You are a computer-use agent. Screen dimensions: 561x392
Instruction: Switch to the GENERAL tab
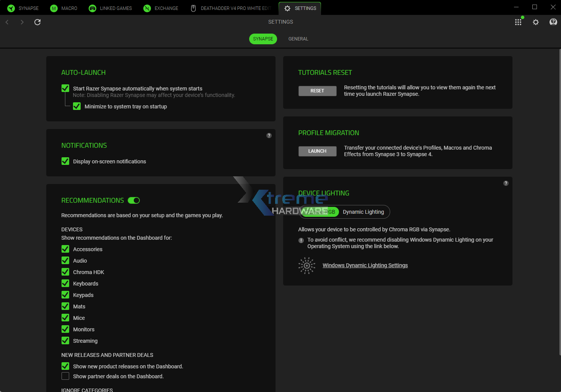click(298, 39)
